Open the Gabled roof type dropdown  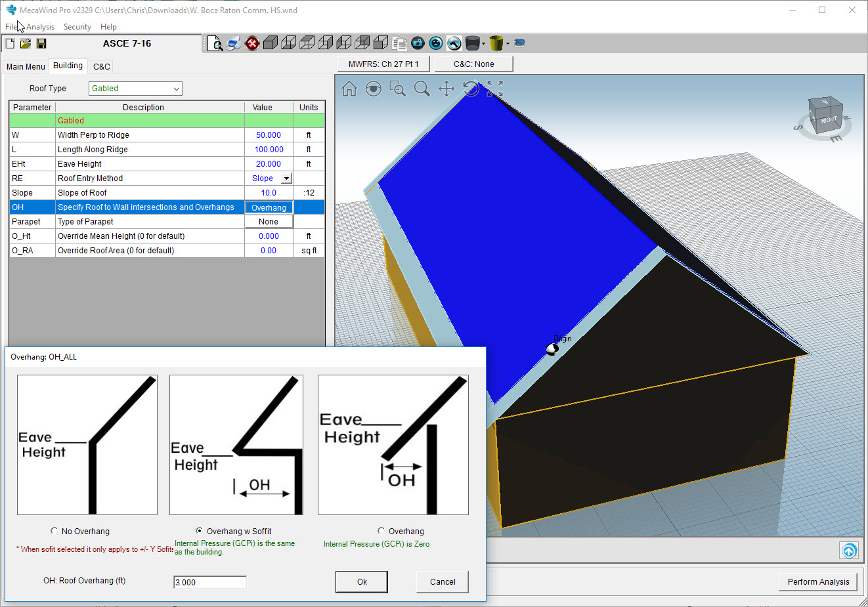pyautogui.click(x=176, y=88)
